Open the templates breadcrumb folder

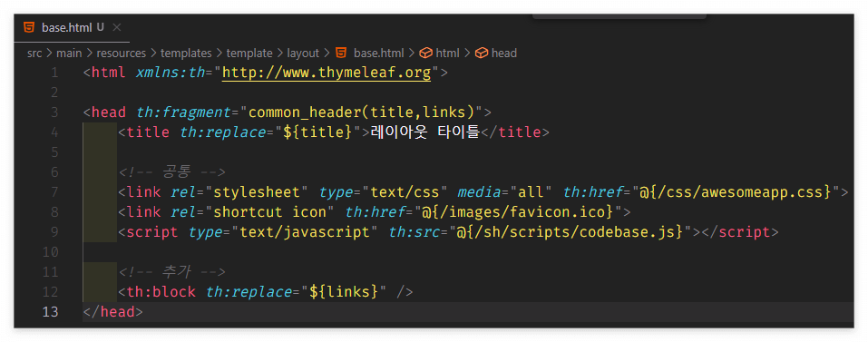click(x=186, y=54)
